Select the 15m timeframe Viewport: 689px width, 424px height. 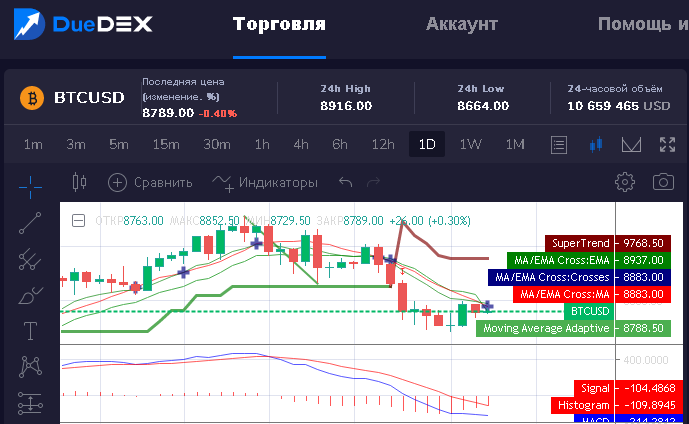(166, 144)
